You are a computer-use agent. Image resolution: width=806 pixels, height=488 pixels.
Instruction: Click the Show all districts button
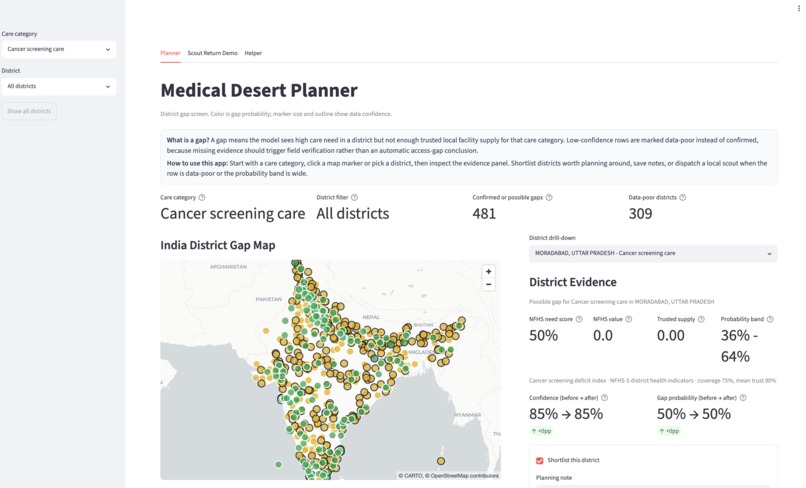[x=29, y=111]
